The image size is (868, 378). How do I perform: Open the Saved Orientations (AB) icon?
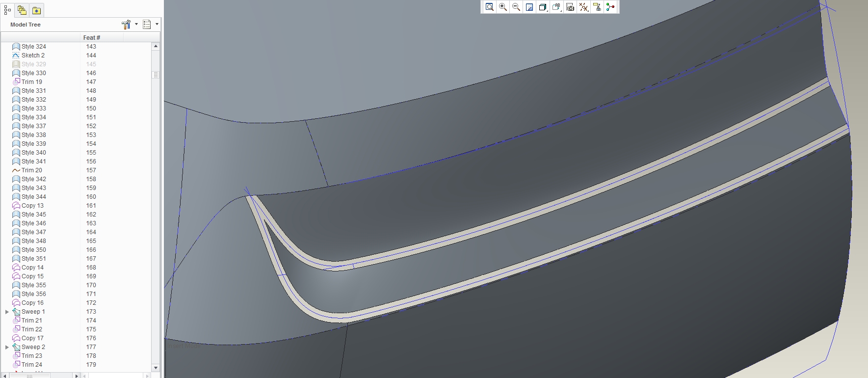pyautogui.click(x=556, y=7)
